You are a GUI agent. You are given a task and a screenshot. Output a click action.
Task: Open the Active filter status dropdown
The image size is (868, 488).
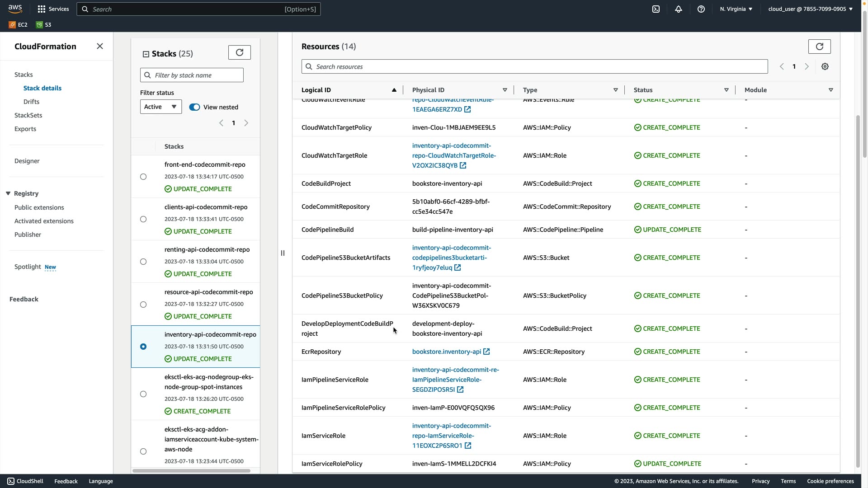pyautogui.click(x=160, y=107)
